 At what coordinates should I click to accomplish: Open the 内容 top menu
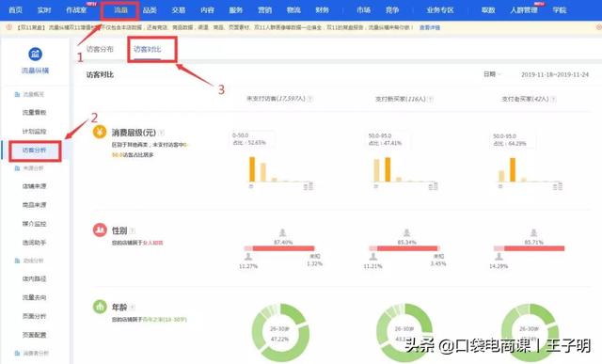click(207, 10)
